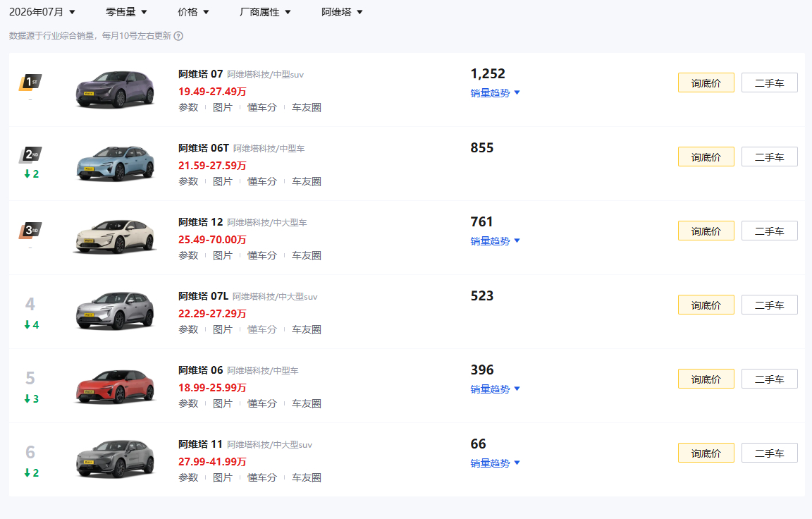812x519 pixels.
Task: Open 图片 for 阿维塔 07
Action: pos(223,107)
